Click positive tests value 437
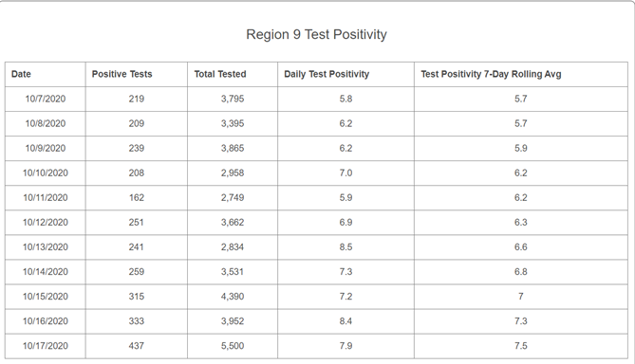Image resolution: width=635 pixels, height=364 pixels. coord(137,346)
